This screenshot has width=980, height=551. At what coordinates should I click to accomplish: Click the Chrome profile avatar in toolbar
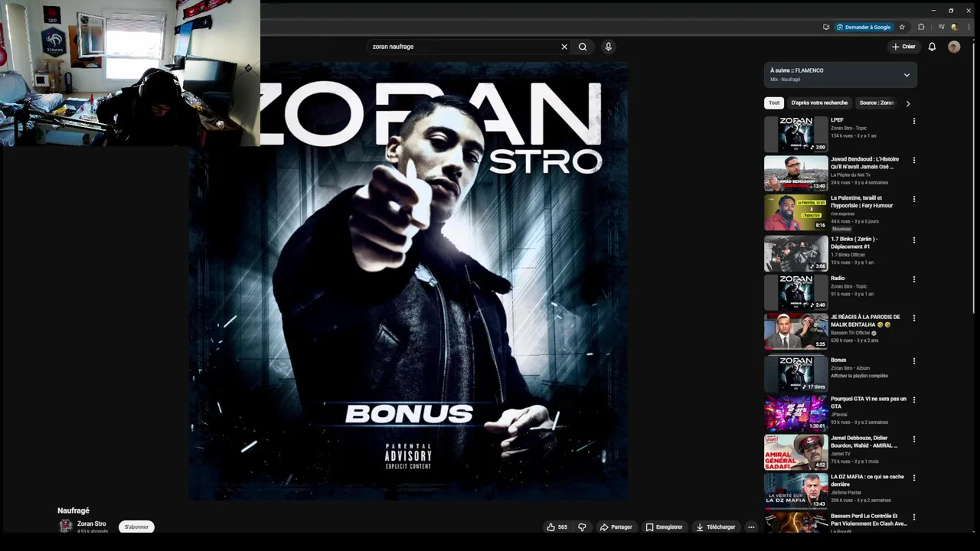point(955,27)
